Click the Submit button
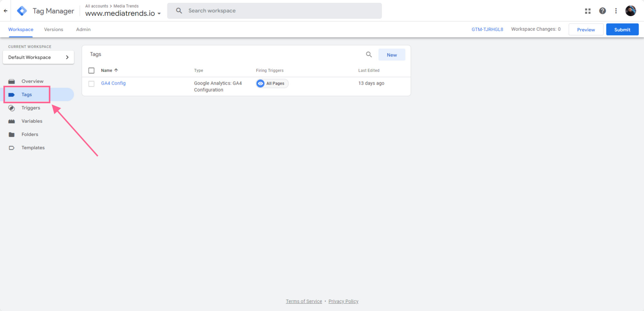The width and height of the screenshot is (644, 311). point(622,30)
